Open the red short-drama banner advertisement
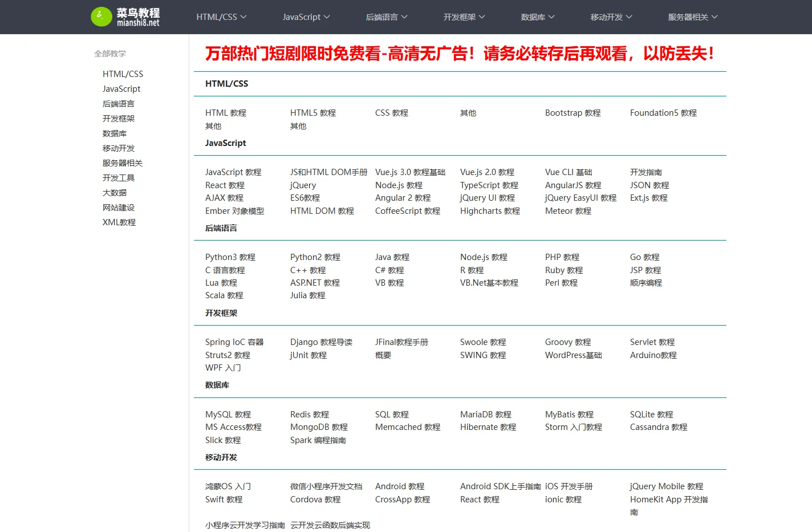Viewport: 812px width, 532px height. click(460, 54)
